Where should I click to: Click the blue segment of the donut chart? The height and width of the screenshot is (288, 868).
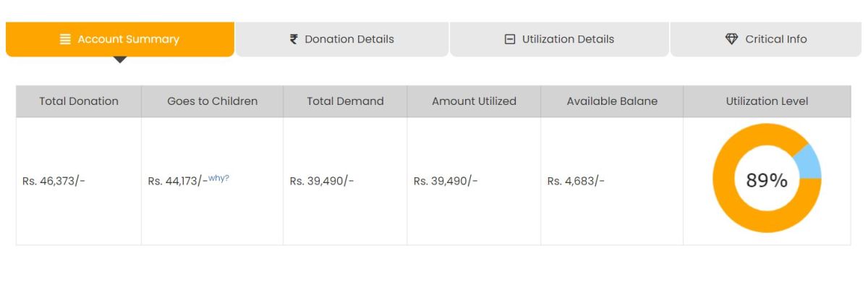click(809, 161)
